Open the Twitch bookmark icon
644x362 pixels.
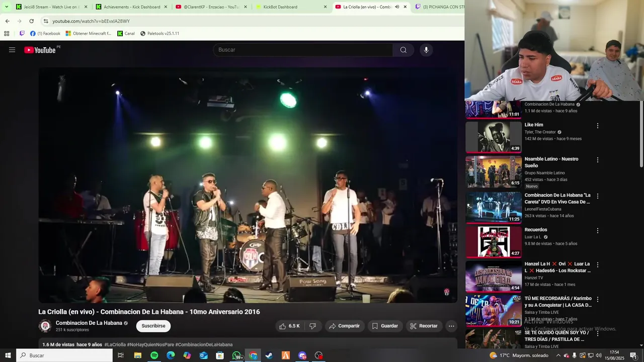tap(22, 34)
